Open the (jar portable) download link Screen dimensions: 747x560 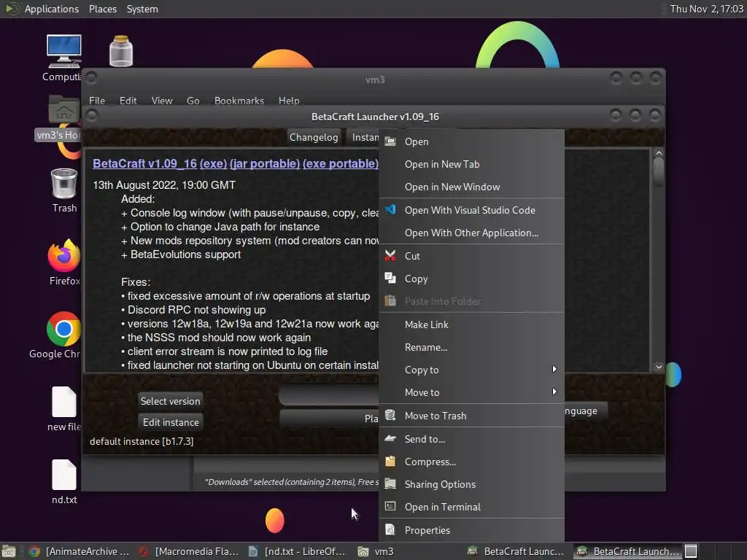[264, 164]
